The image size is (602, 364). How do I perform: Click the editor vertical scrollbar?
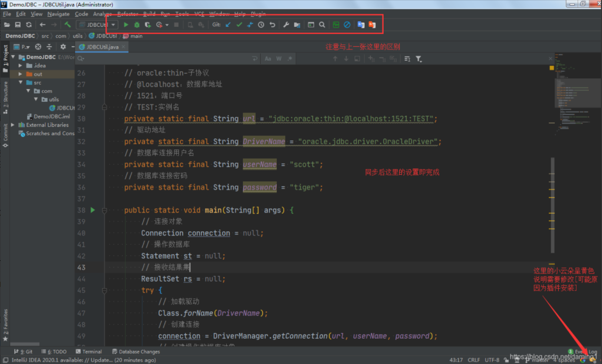(x=552, y=206)
